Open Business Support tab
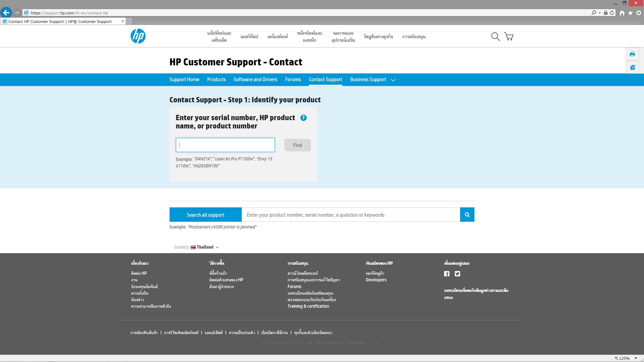The width and height of the screenshot is (644, 362). click(368, 79)
